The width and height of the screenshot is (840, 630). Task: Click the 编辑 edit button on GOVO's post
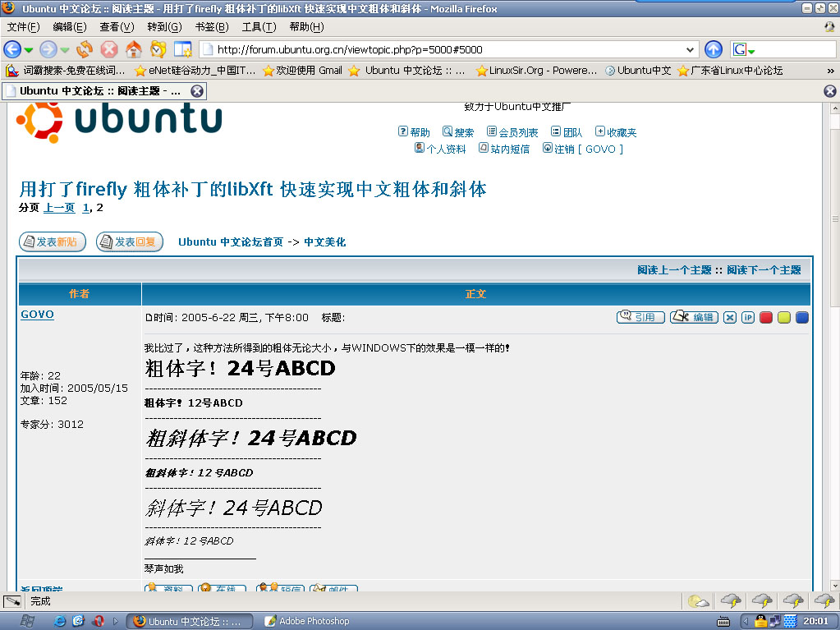click(694, 317)
